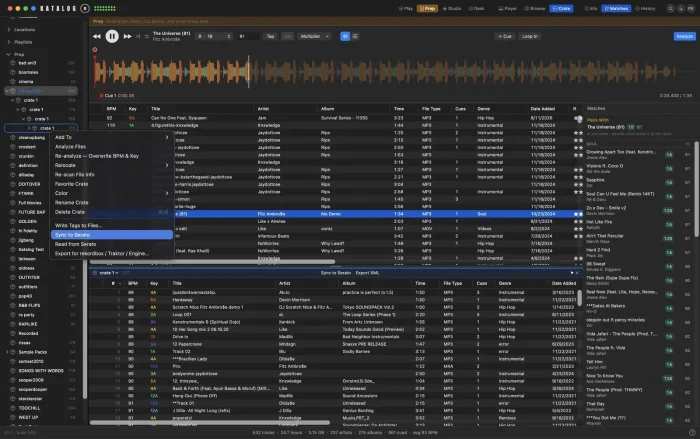Viewport: 700px width, 439px height.
Task: Toggle the Browse panel button
Action: [534, 8]
